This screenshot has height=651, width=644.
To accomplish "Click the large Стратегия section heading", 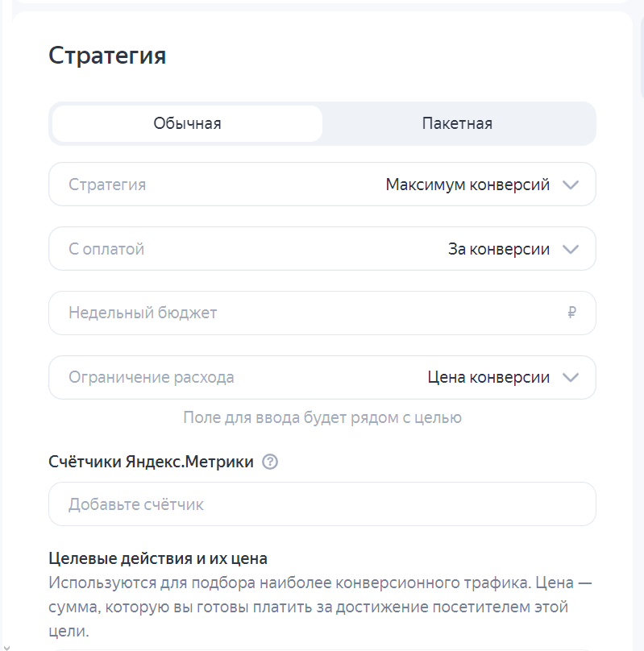I will pos(107,56).
